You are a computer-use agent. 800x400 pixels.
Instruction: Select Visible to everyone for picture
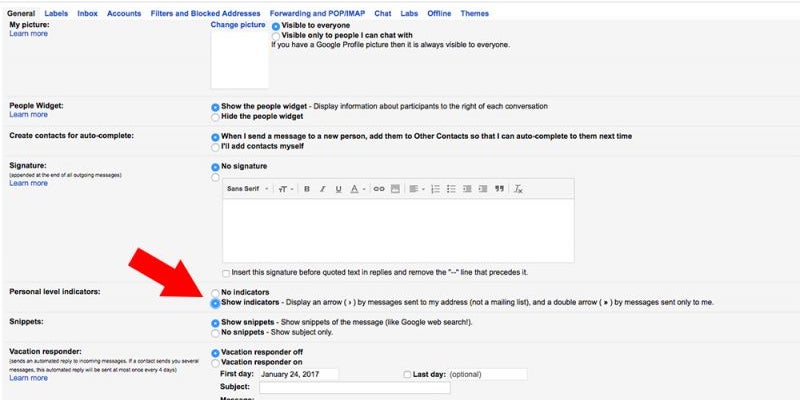(276, 26)
